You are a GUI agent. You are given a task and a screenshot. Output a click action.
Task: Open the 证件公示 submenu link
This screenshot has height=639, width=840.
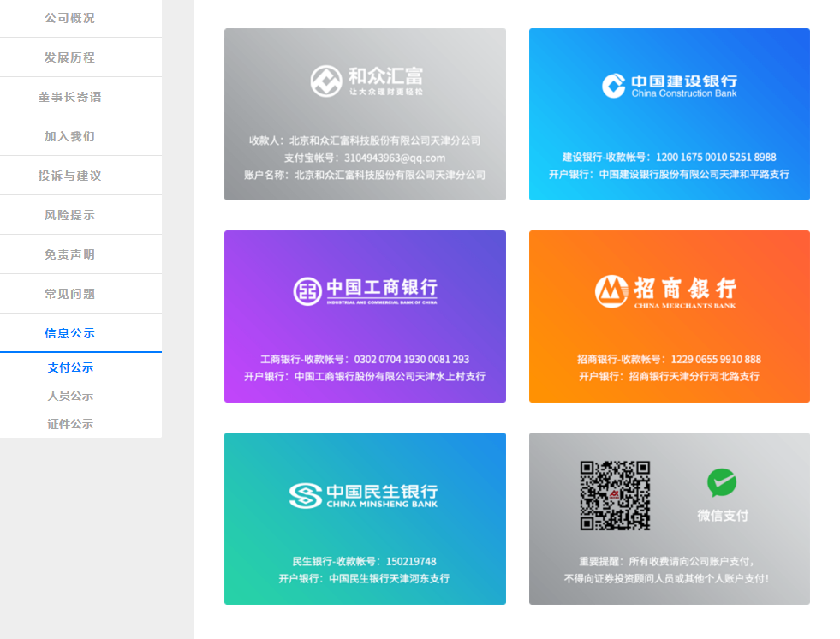coord(70,424)
